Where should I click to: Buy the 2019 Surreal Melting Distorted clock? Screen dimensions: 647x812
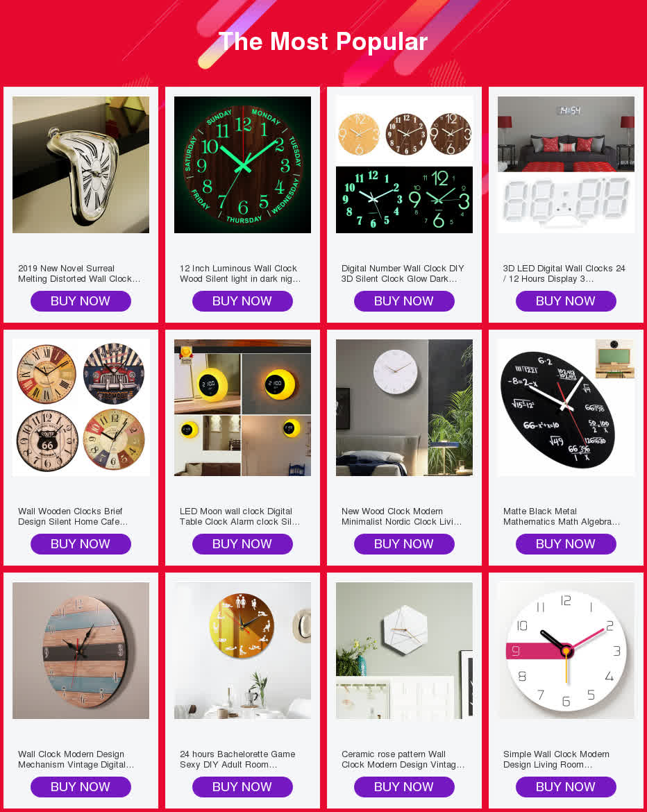pyautogui.click(x=81, y=301)
